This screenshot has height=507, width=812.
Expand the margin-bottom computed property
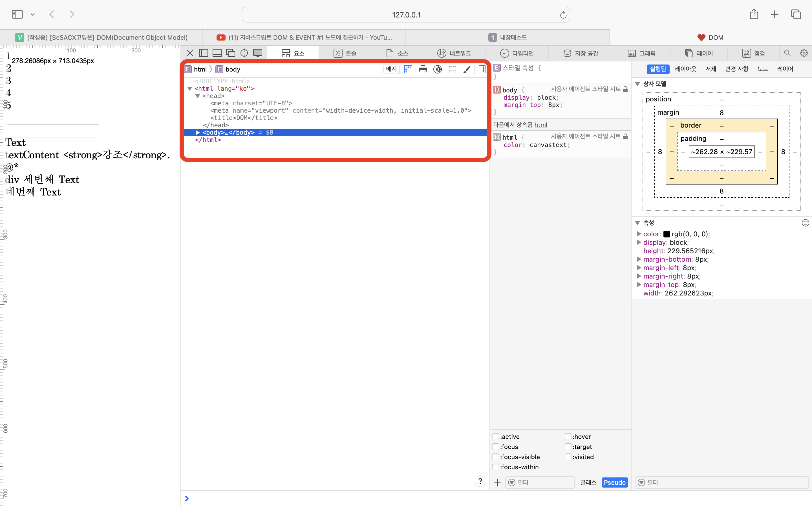[x=639, y=259]
